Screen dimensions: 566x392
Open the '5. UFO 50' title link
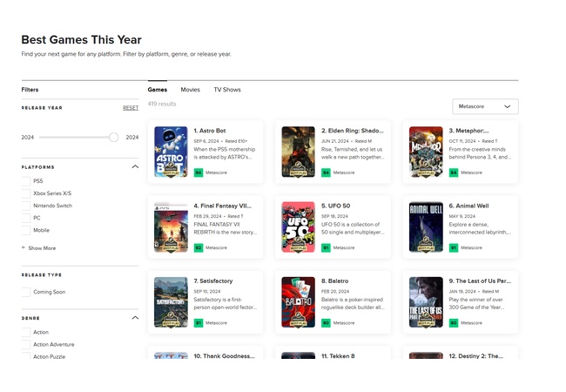pyautogui.click(x=336, y=206)
